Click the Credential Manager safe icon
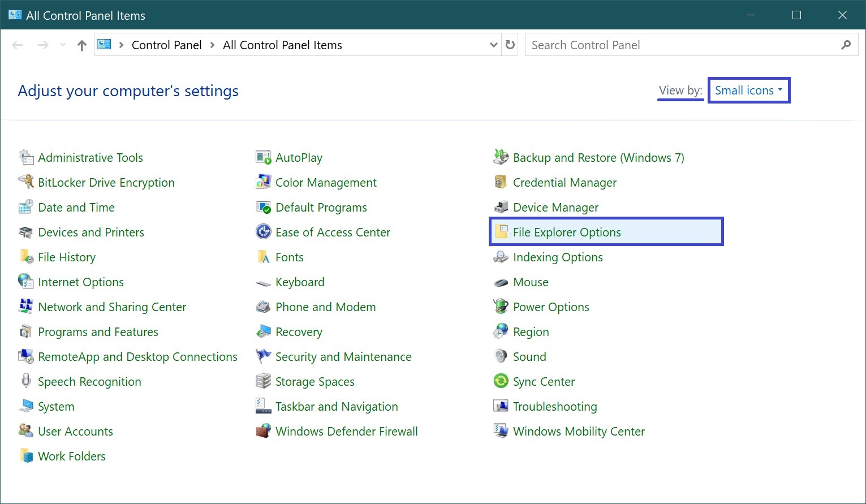Viewport: 866px width, 504px height. pyautogui.click(x=501, y=182)
